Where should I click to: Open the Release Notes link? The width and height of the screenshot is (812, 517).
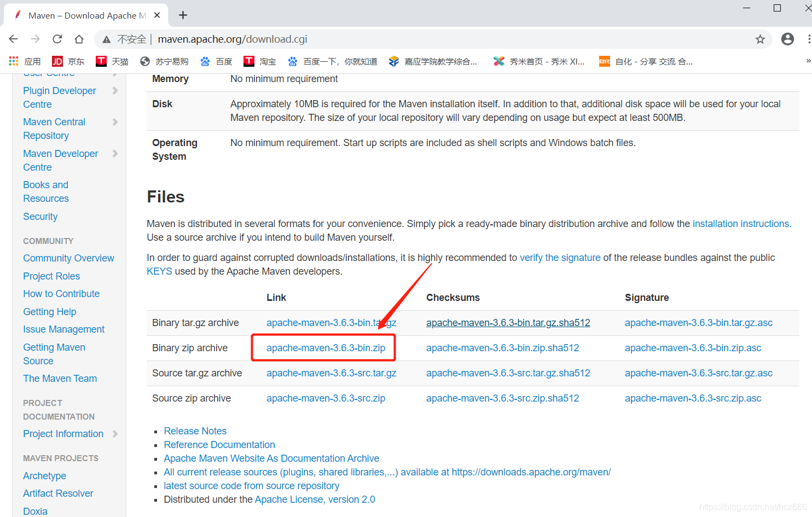(195, 431)
